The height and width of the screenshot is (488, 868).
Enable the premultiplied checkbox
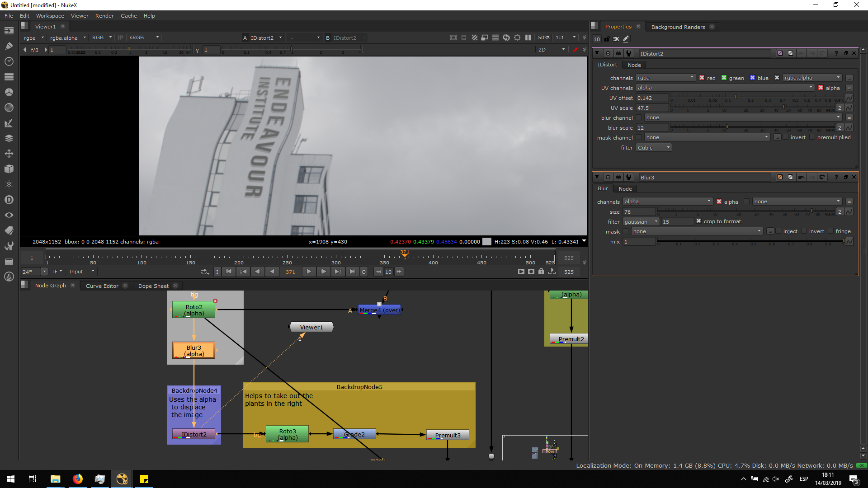pyautogui.click(x=812, y=137)
